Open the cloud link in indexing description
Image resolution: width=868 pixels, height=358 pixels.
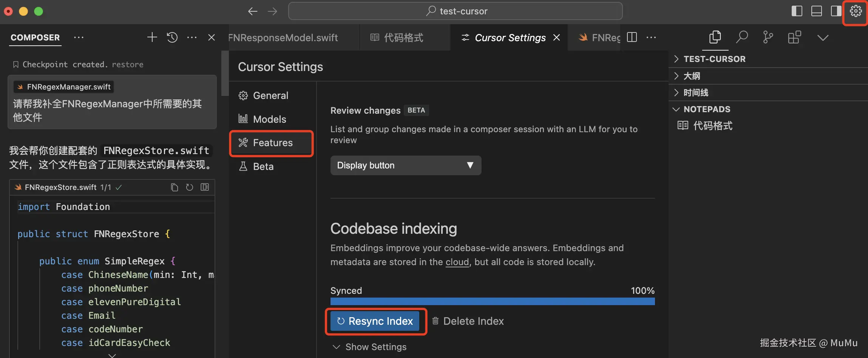(x=457, y=262)
